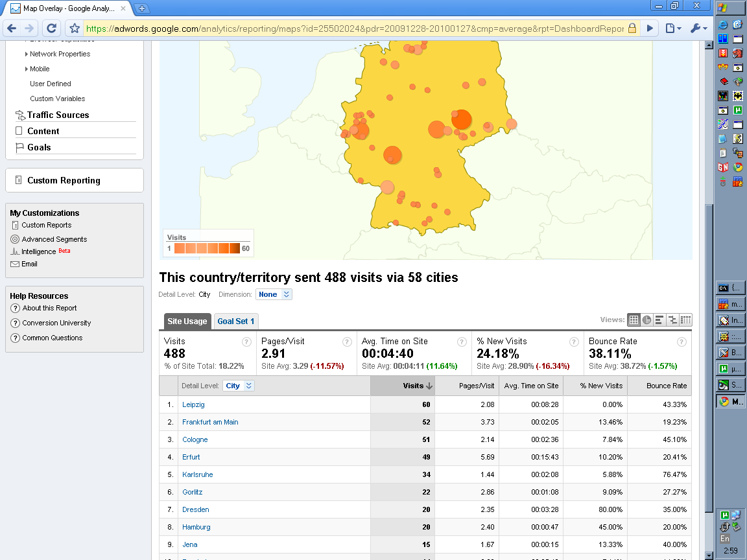
Task: Open the Leipzig city link
Action: pyautogui.click(x=193, y=404)
